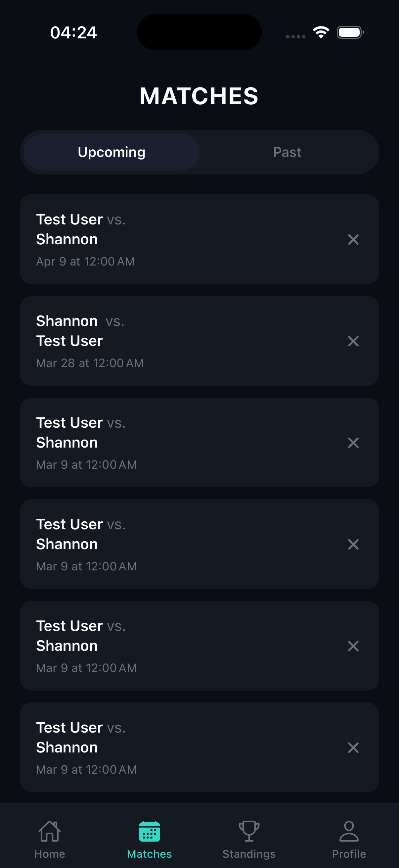Open Standings via the trophy icon

(249, 831)
